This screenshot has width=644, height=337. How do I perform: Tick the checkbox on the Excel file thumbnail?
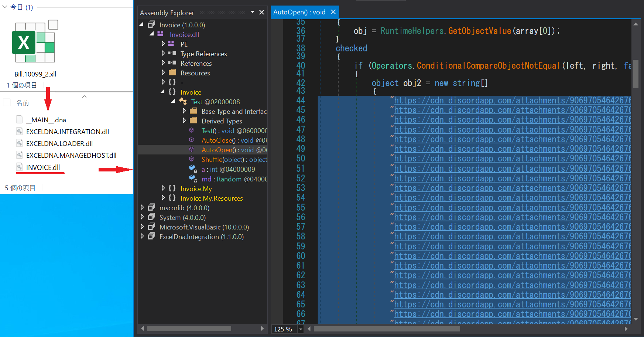point(54,25)
